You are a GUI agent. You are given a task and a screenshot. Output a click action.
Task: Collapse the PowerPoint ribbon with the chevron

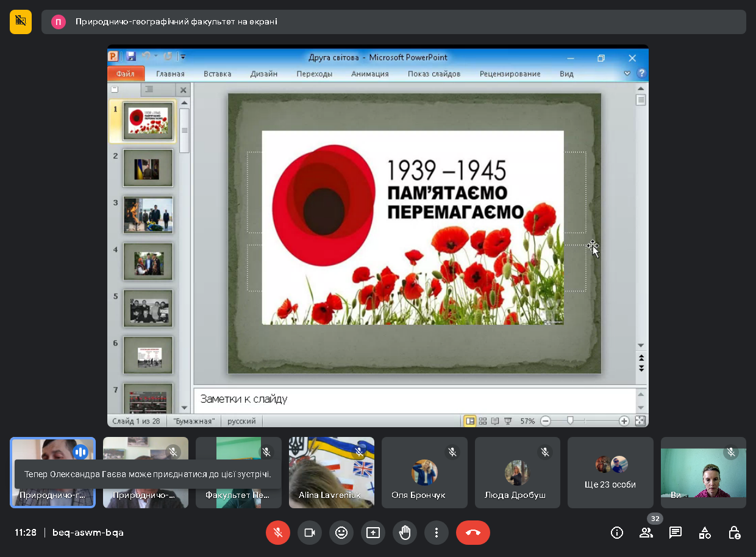[x=627, y=73]
